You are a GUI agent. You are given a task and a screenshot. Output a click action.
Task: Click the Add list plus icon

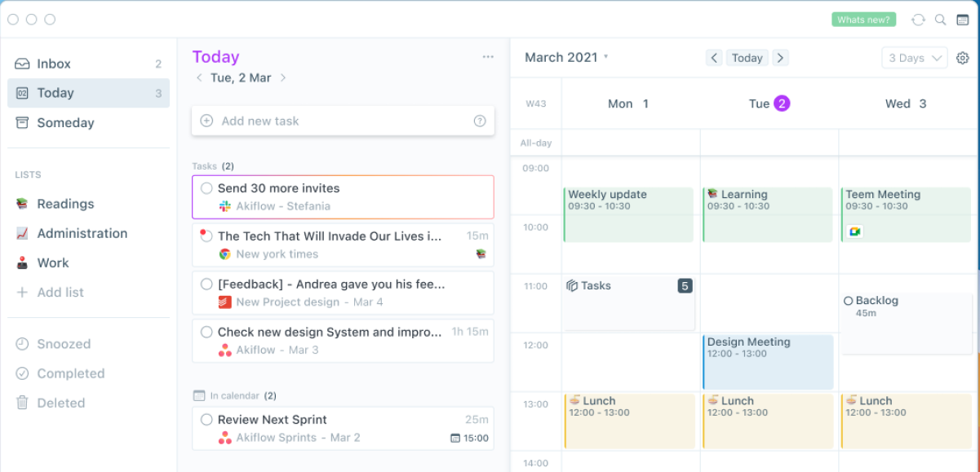22,293
